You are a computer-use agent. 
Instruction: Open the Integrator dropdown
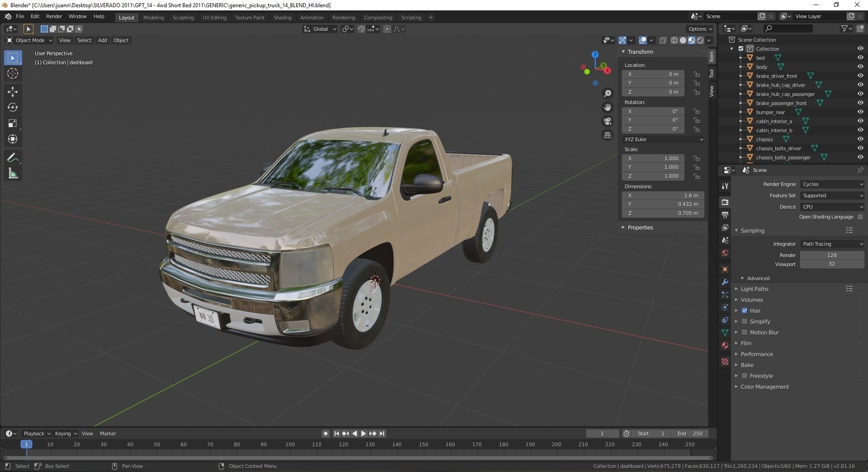[x=832, y=244]
